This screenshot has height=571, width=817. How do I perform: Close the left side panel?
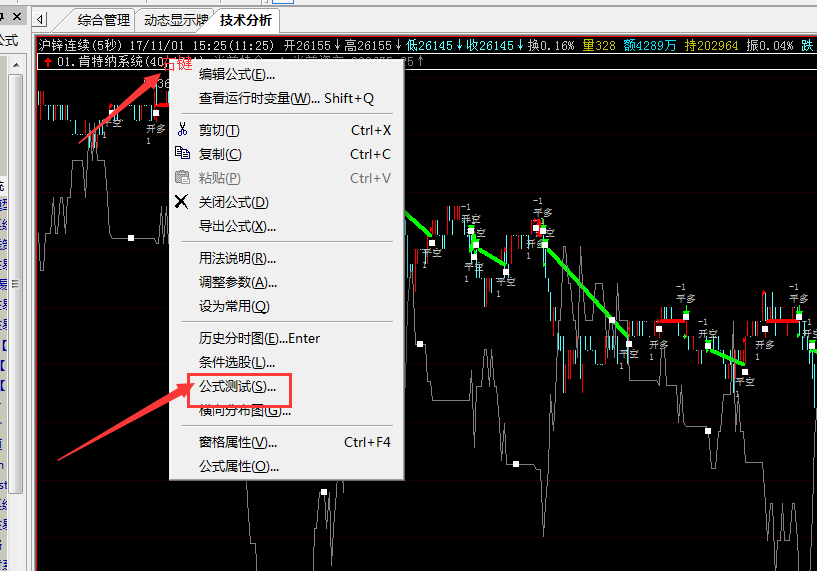click(x=17, y=17)
